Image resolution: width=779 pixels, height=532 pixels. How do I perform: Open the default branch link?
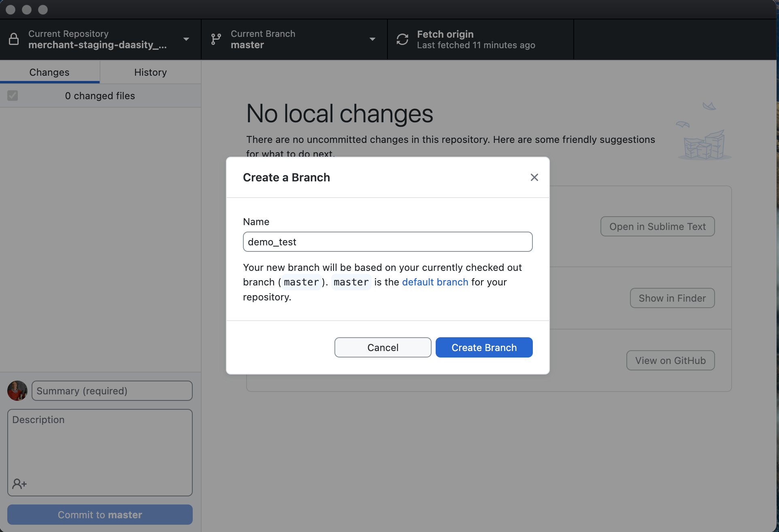[x=435, y=282]
